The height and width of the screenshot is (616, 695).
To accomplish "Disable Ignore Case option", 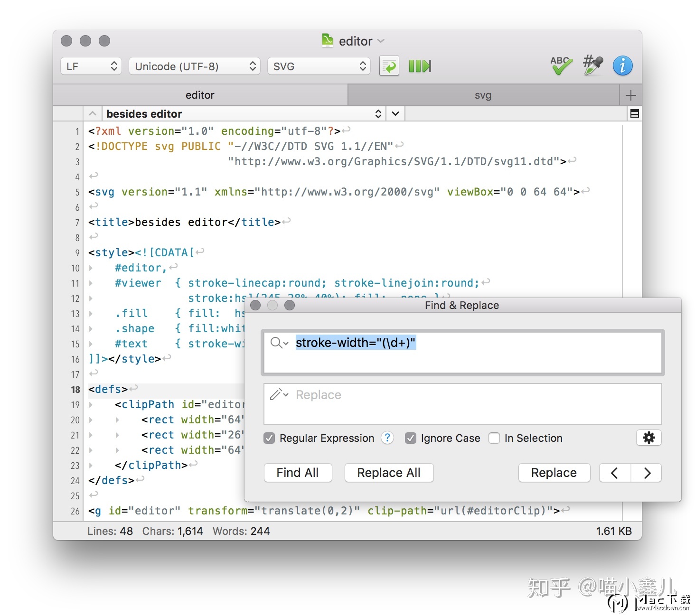I will [x=411, y=438].
